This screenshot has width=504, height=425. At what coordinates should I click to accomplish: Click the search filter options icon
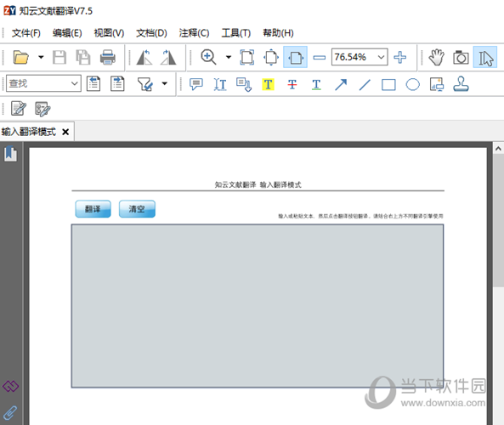click(145, 84)
